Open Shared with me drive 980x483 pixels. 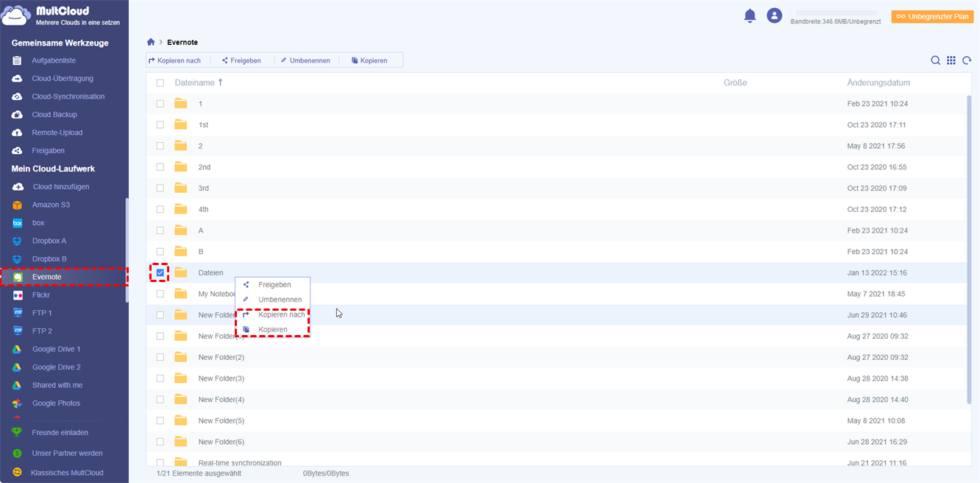coord(57,385)
